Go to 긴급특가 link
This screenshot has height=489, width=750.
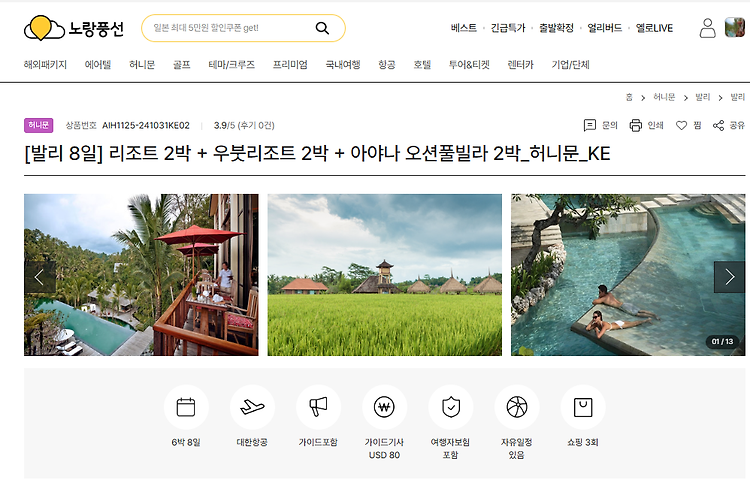(508, 28)
